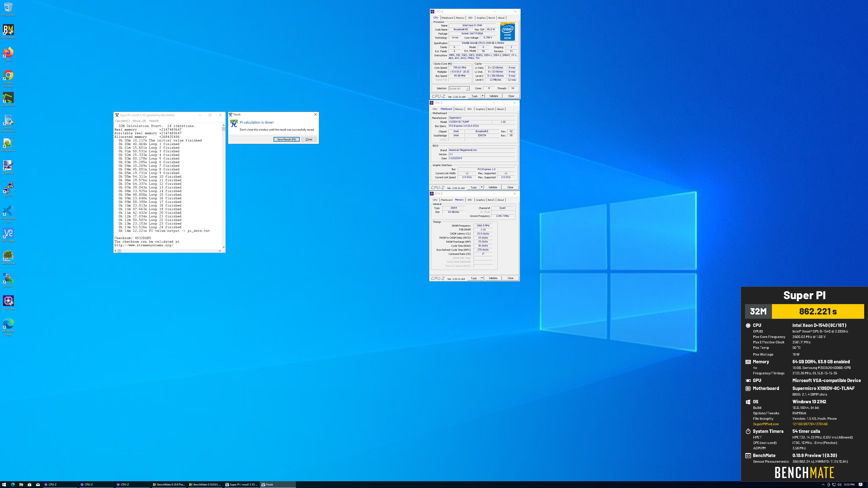Switch to Memory tab in top CPU-Z window
Screen dimensions: 868x488
pyautogui.click(x=460, y=18)
